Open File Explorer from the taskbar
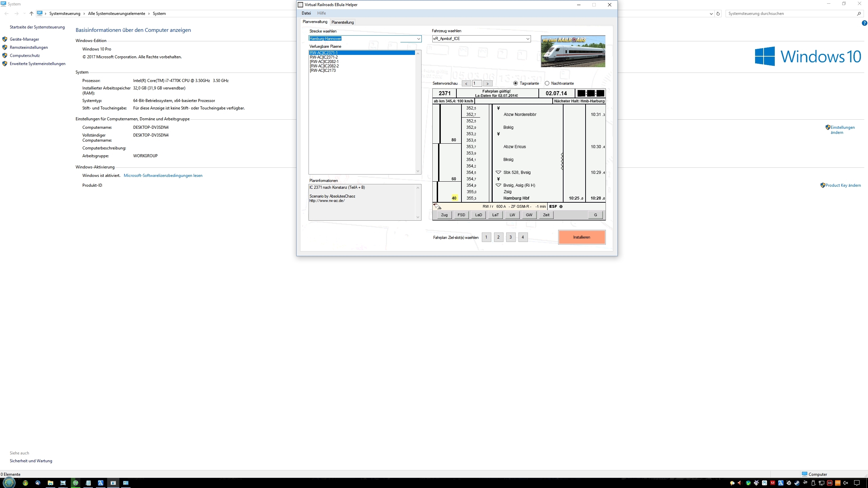This screenshot has width=868, height=488. click(50, 483)
